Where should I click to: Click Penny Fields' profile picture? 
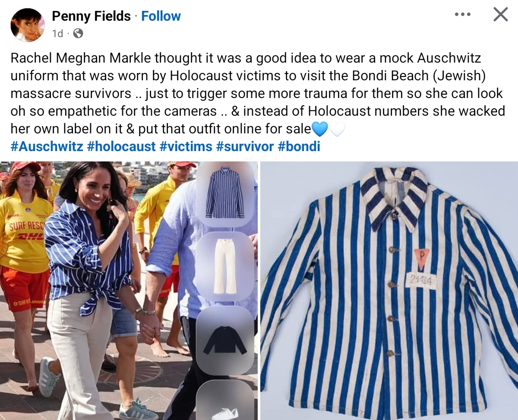[27, 25]
